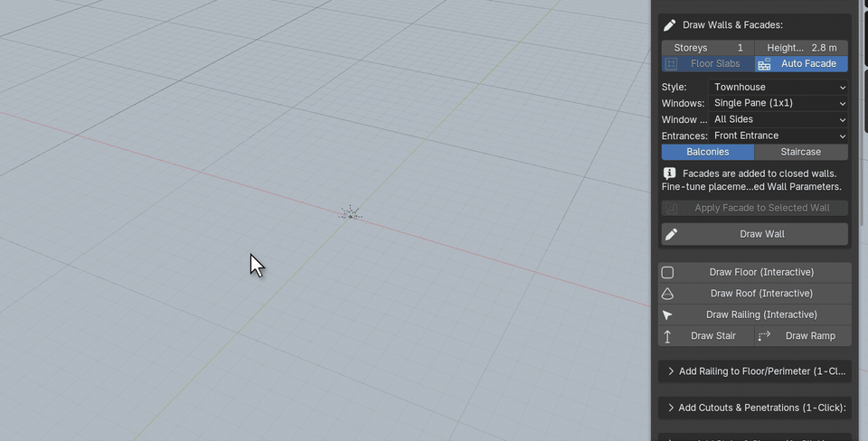Image resolution: width=868 pixels, height=441 pixels.
Task: Click the 'Entrances:' label
Action: point(684,136)
